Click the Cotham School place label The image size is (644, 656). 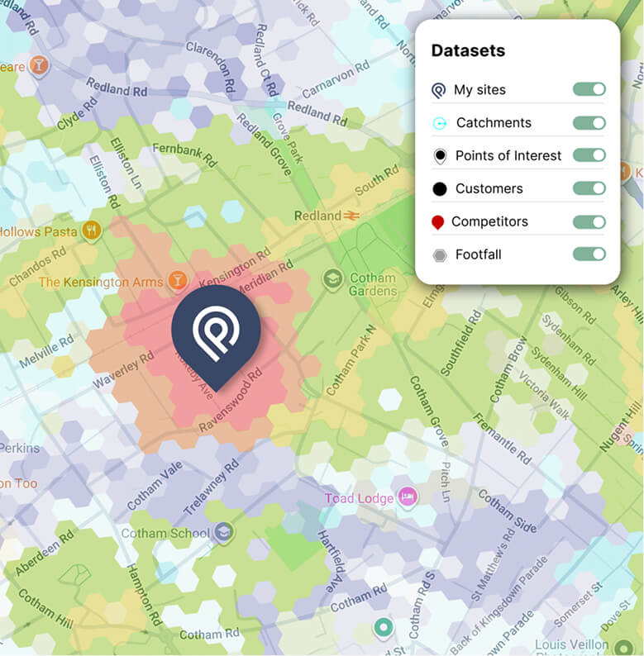coord(165,534)
